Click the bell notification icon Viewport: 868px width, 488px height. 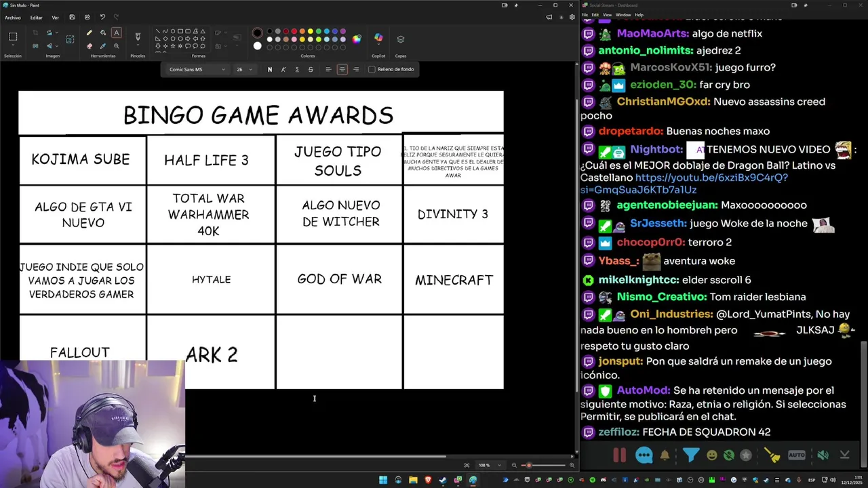pyautogui.click(x=665, y=455)
